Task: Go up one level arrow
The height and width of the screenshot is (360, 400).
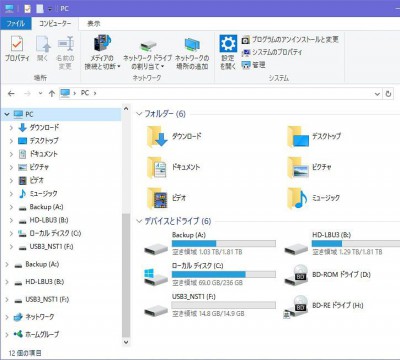Action: (52, 94)
